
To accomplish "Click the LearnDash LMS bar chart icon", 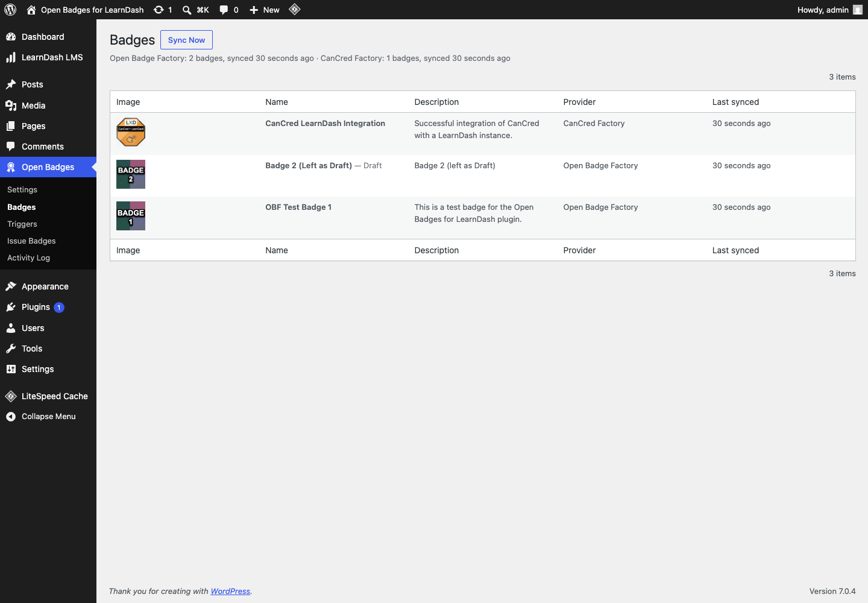I will pyautogui.click(x=11, y=57).
